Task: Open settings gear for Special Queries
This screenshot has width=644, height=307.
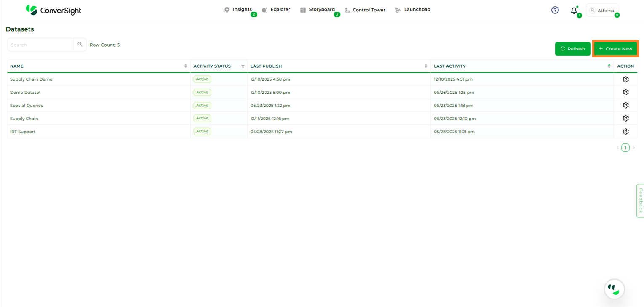Action: [625, 106]
